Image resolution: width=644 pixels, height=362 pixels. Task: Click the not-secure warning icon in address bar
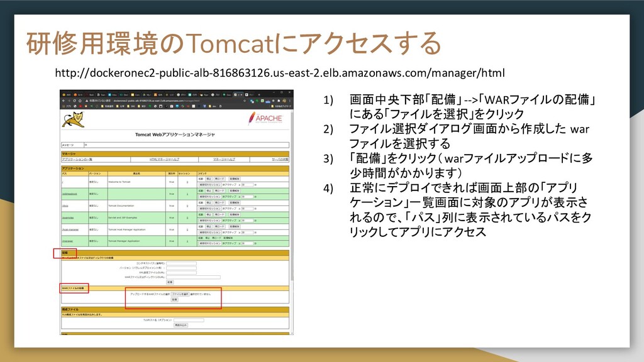(87, 101)
